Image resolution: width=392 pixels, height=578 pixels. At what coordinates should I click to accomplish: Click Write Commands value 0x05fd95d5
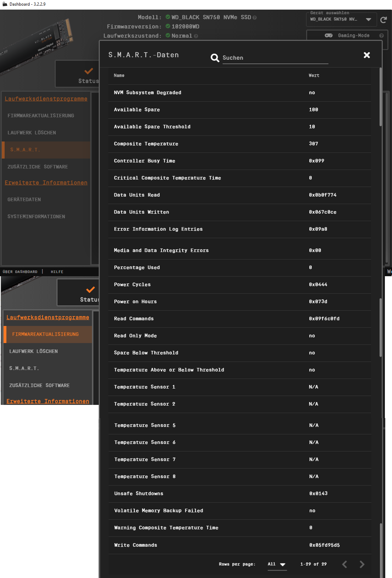[324, 545]
